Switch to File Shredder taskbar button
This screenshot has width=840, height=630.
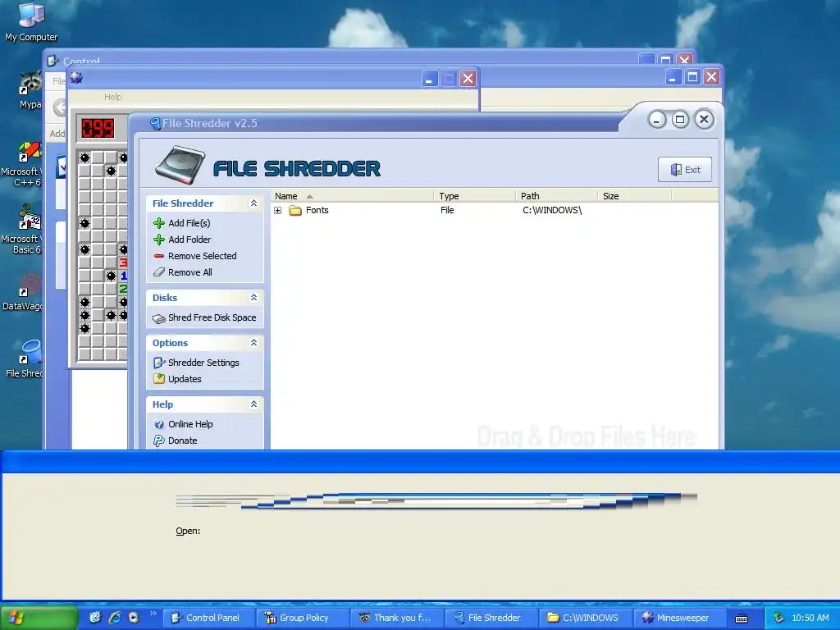[x=491, y=618]
